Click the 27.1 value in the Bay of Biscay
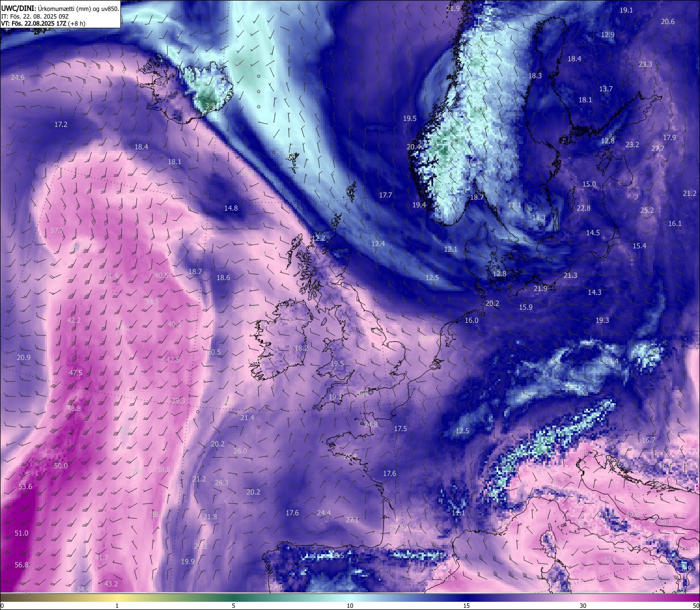The width and height of the screenshot is (700, 610). pyautogui.click(x=352, y=520)
